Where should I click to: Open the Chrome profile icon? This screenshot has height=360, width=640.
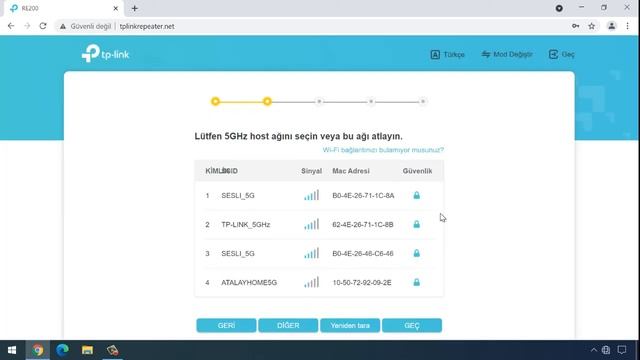[611, 26]
